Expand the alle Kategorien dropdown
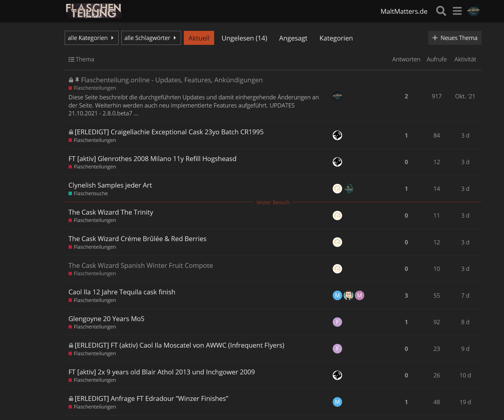 [x=92, y=38]
